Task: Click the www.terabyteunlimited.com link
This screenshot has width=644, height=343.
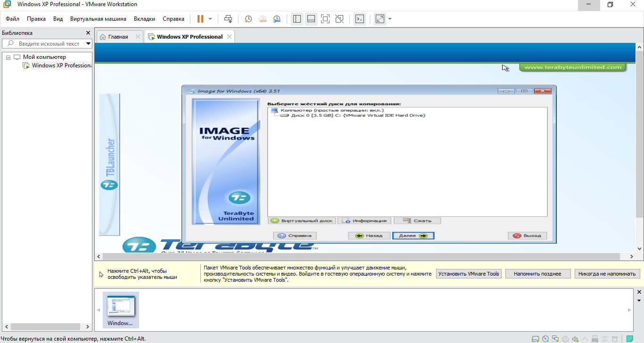Action: tap(573, 67)
